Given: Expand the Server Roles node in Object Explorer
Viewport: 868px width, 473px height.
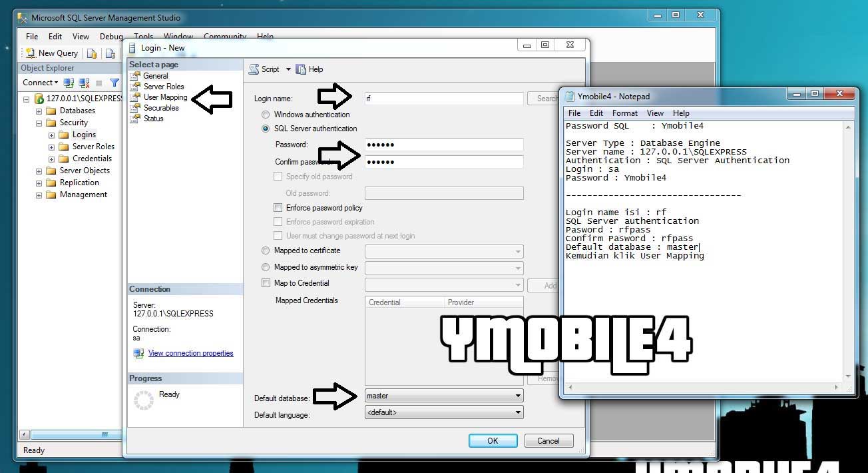Looking at the screenshot, I should [51, 147].
